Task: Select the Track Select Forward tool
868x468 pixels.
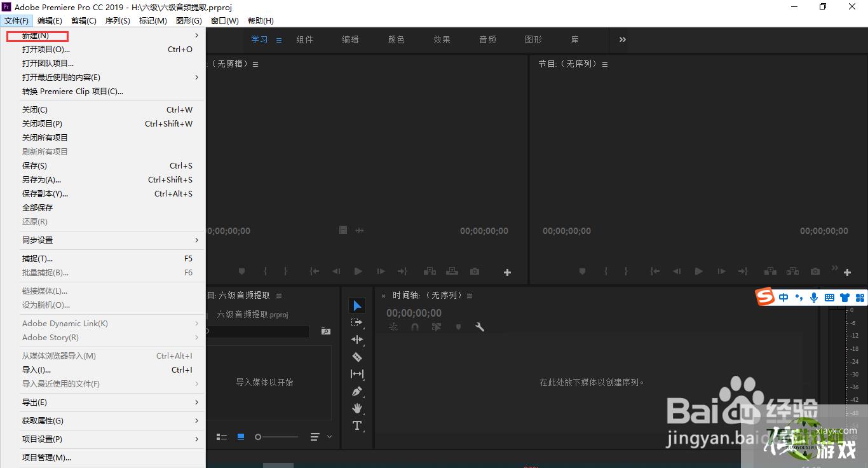Action: [x=356, y=322]
